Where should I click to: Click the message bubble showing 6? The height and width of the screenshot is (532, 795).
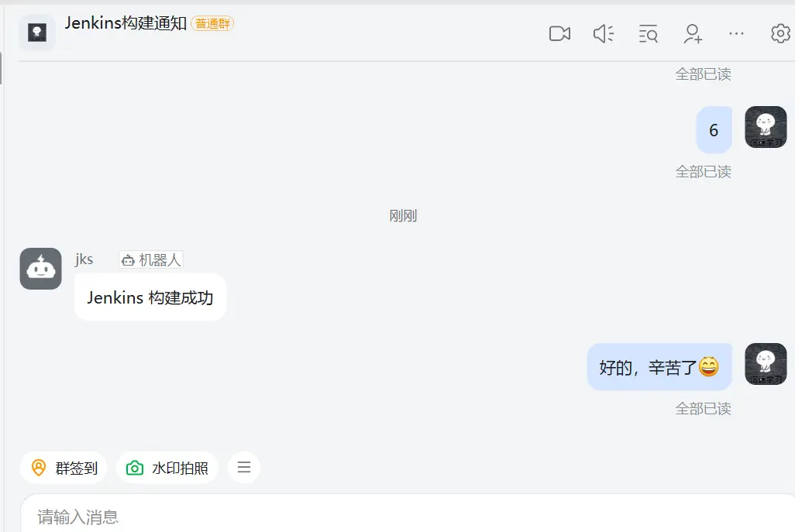[714, 130]
